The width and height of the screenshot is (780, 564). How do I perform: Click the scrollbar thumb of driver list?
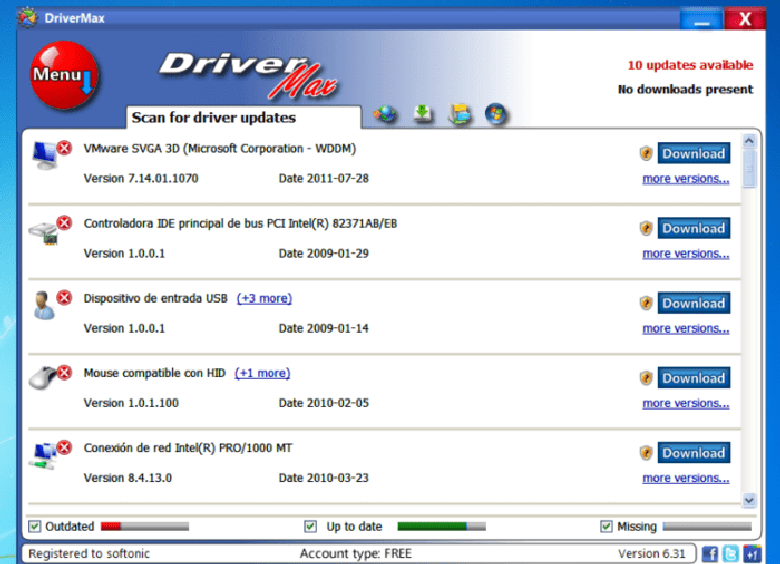(749, 169)
